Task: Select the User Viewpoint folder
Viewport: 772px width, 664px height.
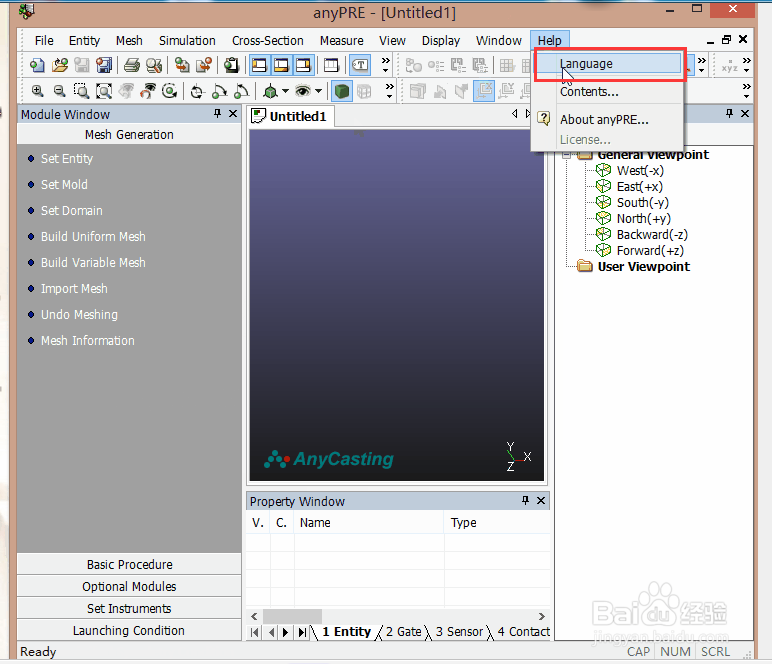Action: [x=643, y=266]
